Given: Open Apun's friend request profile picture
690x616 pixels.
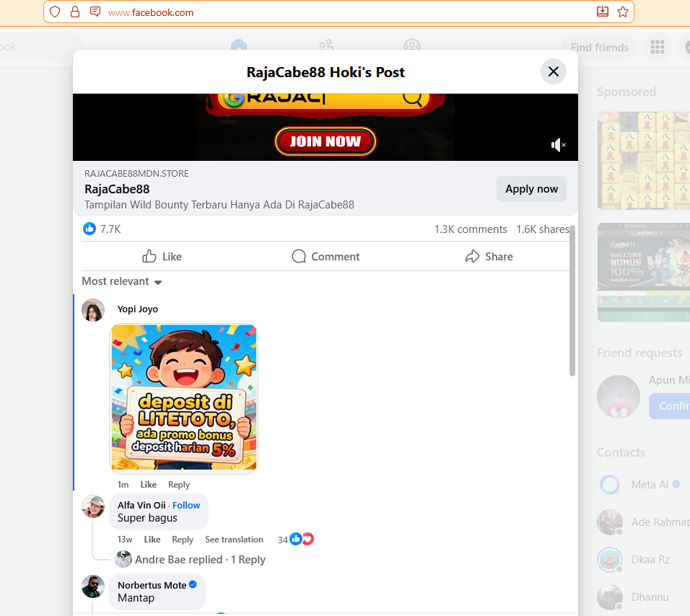Looking at the screenshot, I should pos(619,397).
